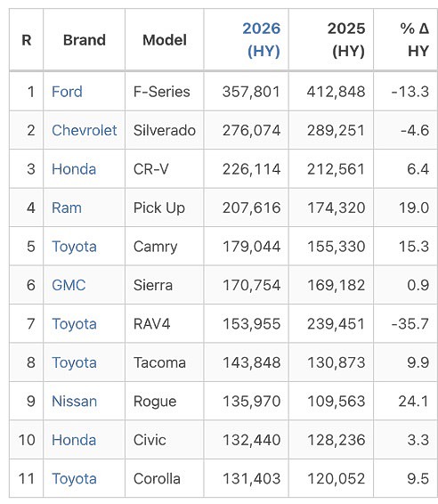Click the Model column header
This screenshot has height=504, width=438.
(x=165, y=40)
